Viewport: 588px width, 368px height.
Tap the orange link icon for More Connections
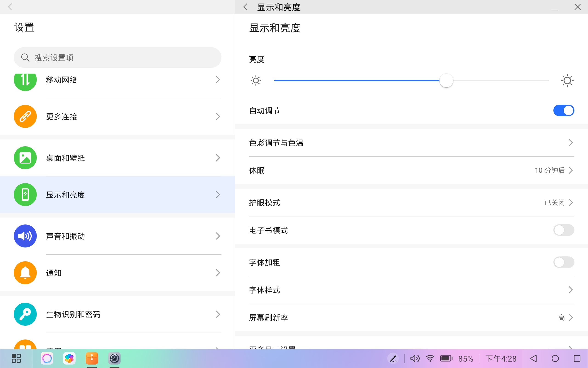[x=25, y=116]
